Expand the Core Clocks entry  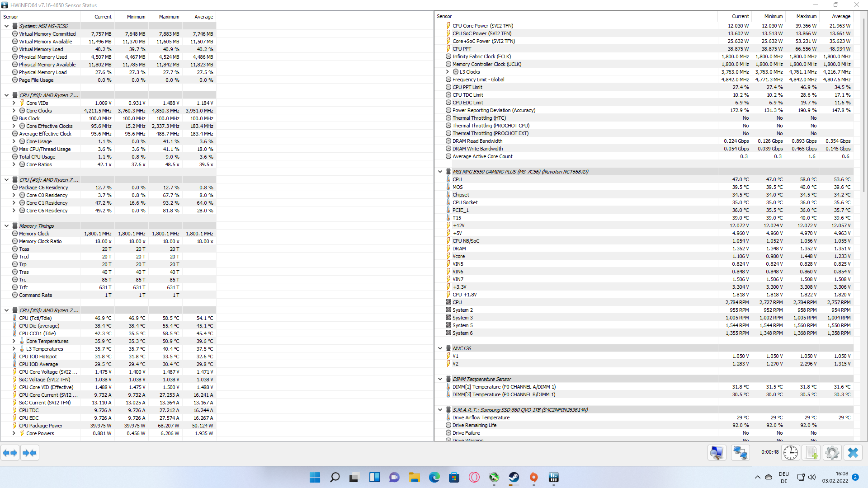coord(14,110)
